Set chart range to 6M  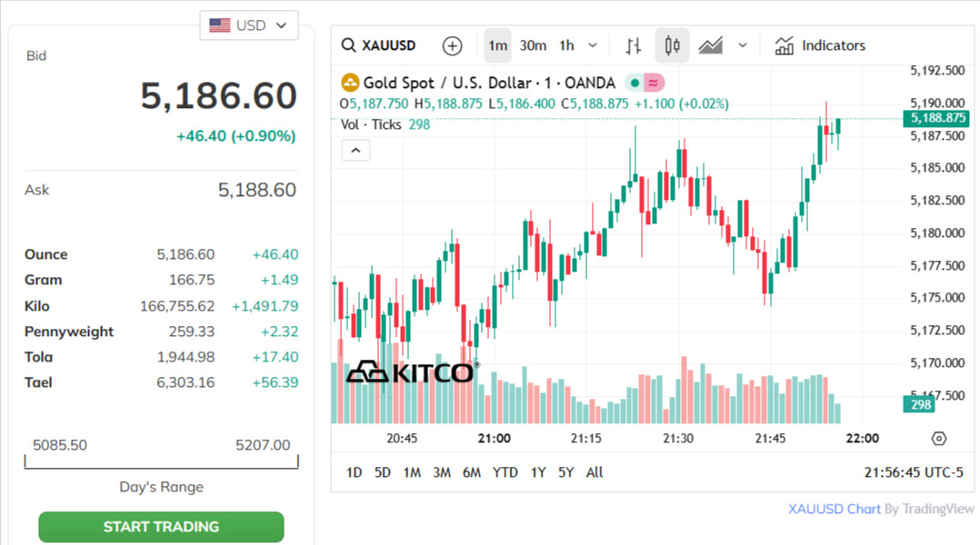[x=472, y=472]
